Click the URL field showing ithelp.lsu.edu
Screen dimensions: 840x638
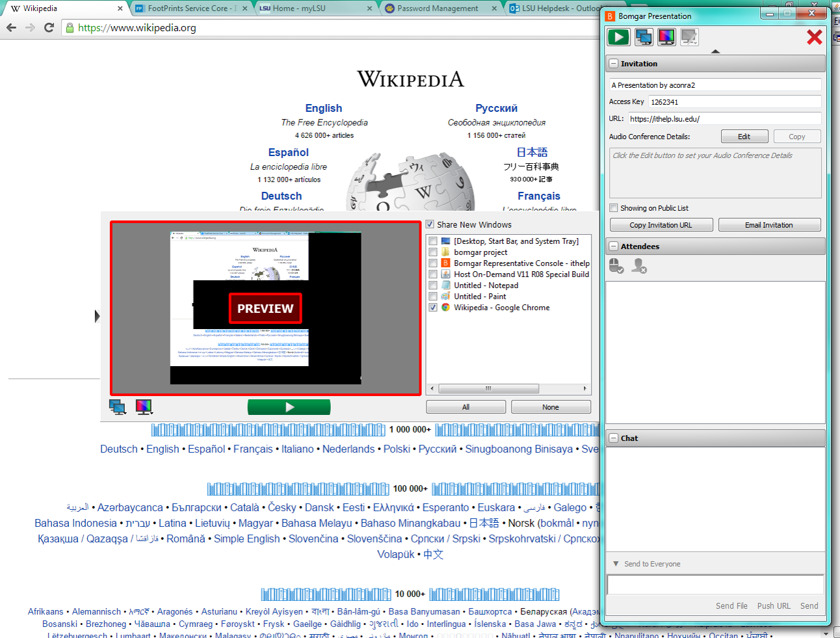[x=724, y=119]
